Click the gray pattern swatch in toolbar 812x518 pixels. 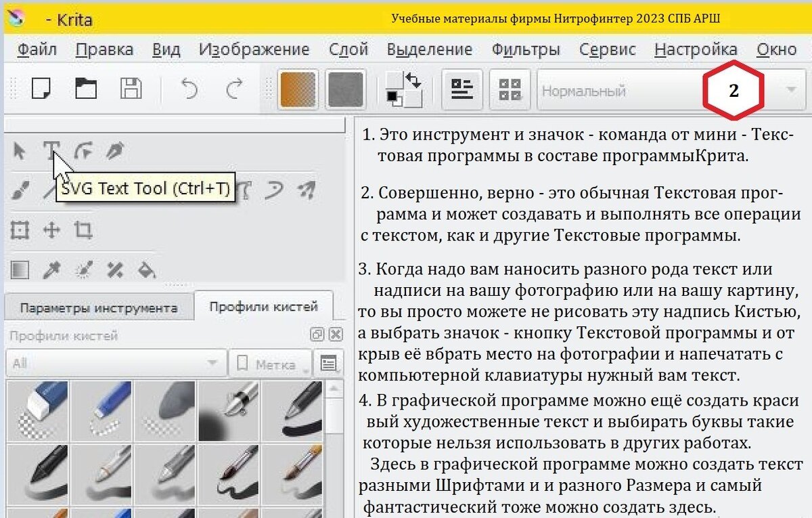point(345,89)
